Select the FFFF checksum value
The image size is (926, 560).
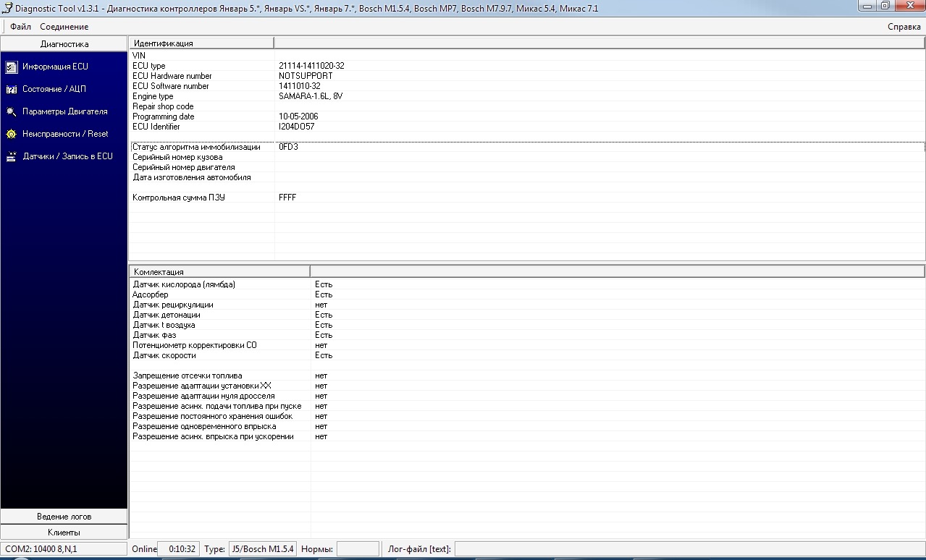[x=287, y=198]
